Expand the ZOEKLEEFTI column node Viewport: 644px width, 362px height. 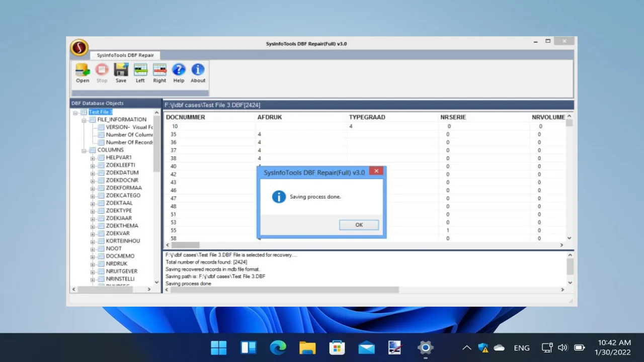coord(93,165)
